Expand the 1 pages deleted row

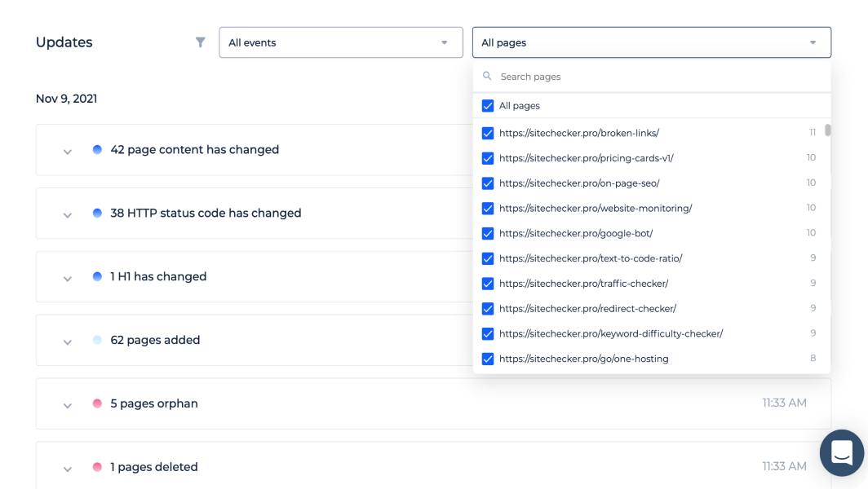tap(68, 469)
